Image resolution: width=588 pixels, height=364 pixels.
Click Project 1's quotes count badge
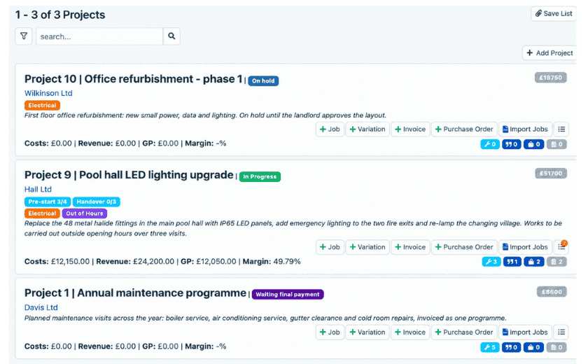(x=512, y=347)
